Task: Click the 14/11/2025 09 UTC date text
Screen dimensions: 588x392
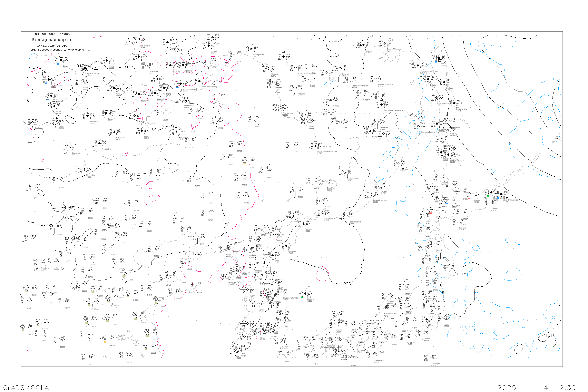Action: [52, 46]
